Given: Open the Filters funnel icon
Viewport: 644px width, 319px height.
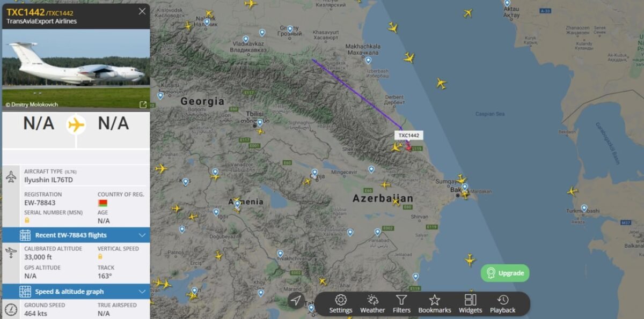Looking at the screenshot, I should click(401, 303).
